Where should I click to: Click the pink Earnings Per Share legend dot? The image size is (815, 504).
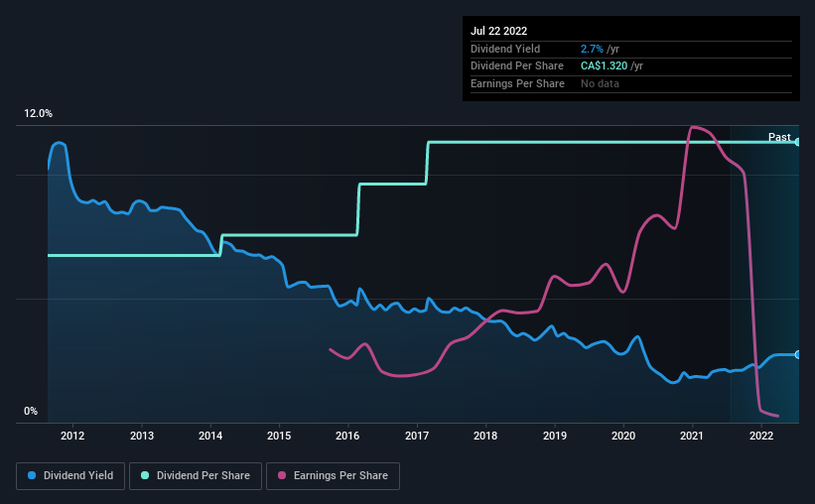(282, 475)
